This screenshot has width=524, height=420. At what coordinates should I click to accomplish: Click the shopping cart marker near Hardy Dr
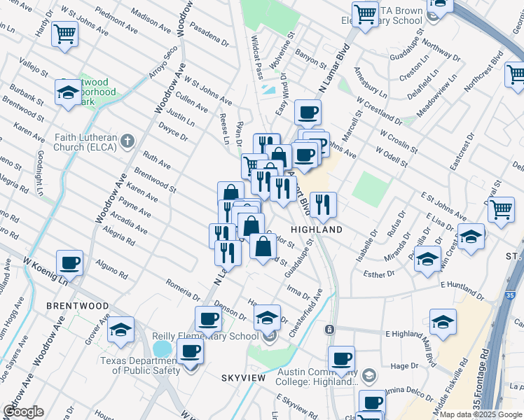tap(64, 33)
